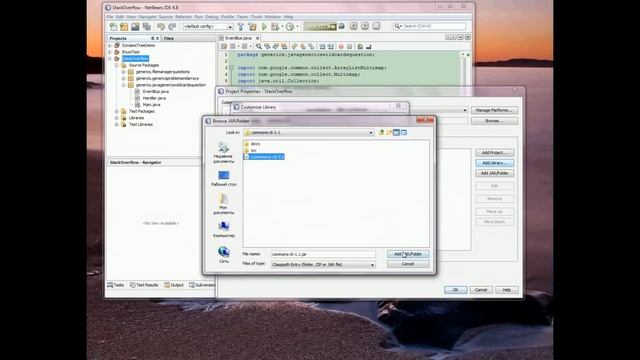Click the Add JAR/Folder button in Project Properties

click(x=494, y=173)
